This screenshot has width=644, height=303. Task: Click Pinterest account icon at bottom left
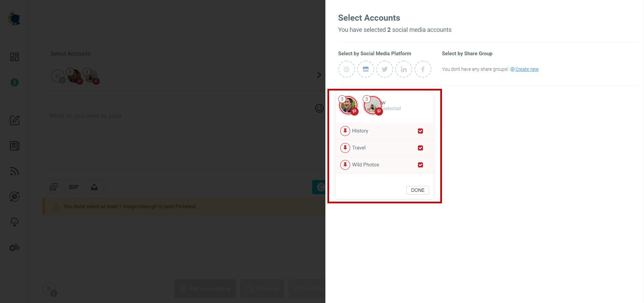pos(49,289)
